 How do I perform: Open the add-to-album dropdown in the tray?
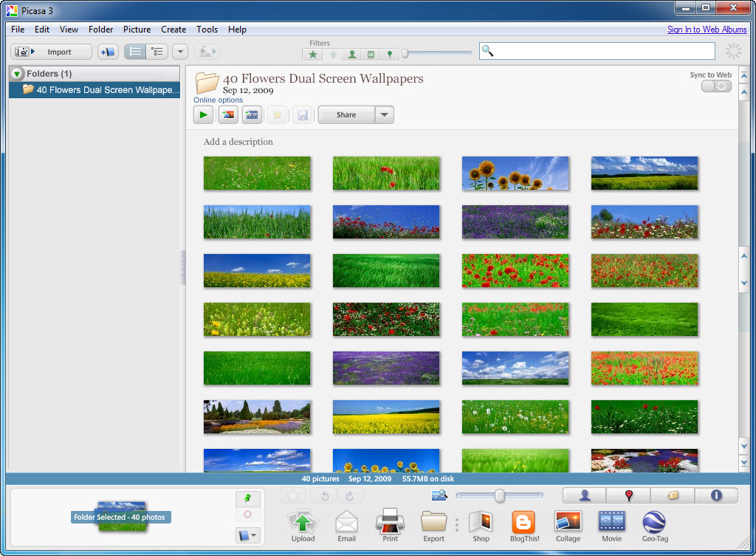pyautogui.click(x=248, y=535)
